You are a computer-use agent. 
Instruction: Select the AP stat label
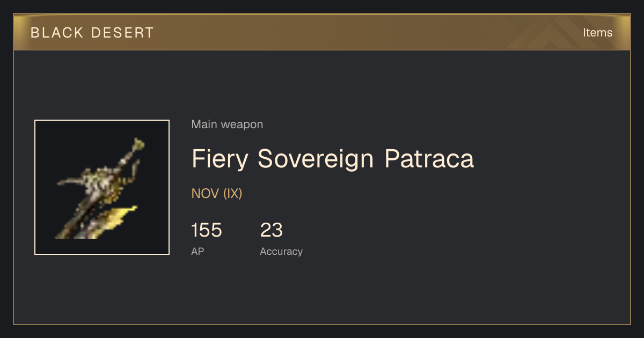coord(197,251)
